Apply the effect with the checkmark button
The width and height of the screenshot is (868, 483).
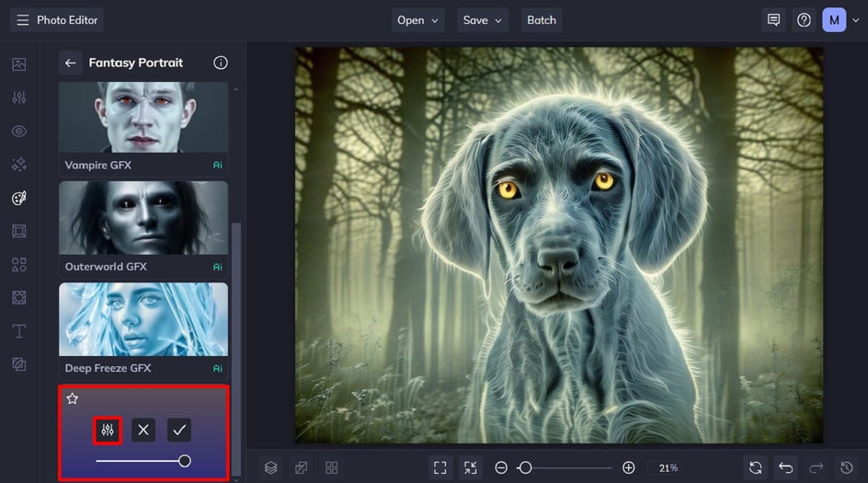(x=179, y=430)
